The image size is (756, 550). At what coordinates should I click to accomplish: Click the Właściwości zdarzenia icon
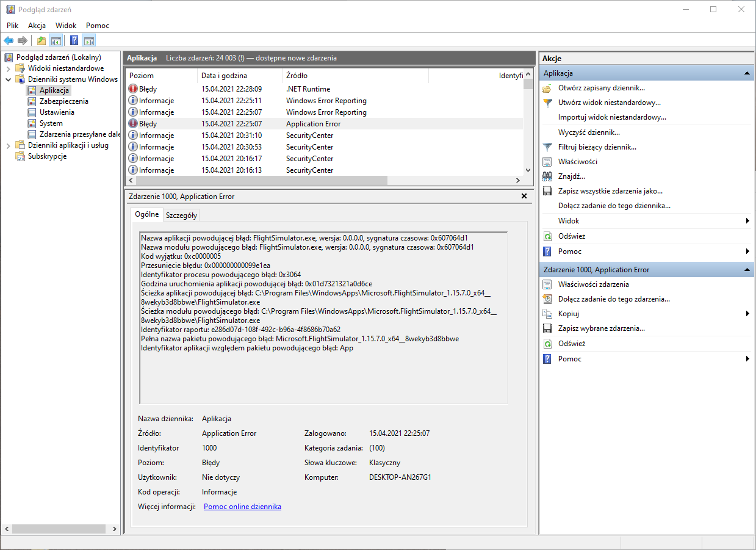(x=547, y=284)
